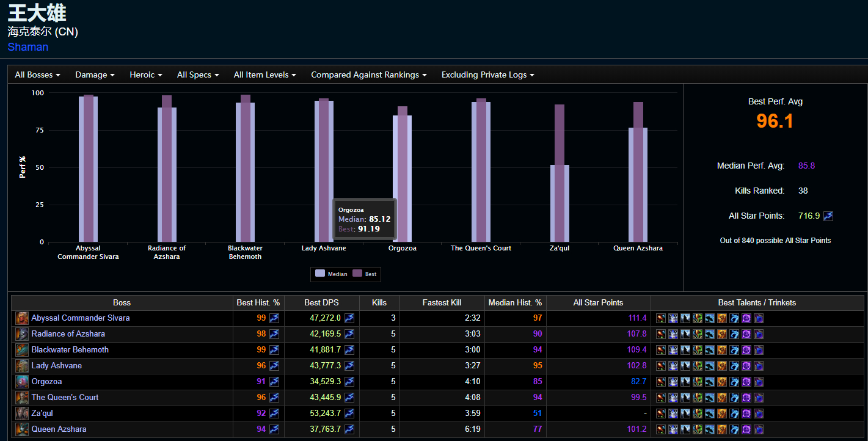This screenshot has width=868, height=441.
Task: Expand the Heroic difficulty dropdown
Action: (145, 75)
